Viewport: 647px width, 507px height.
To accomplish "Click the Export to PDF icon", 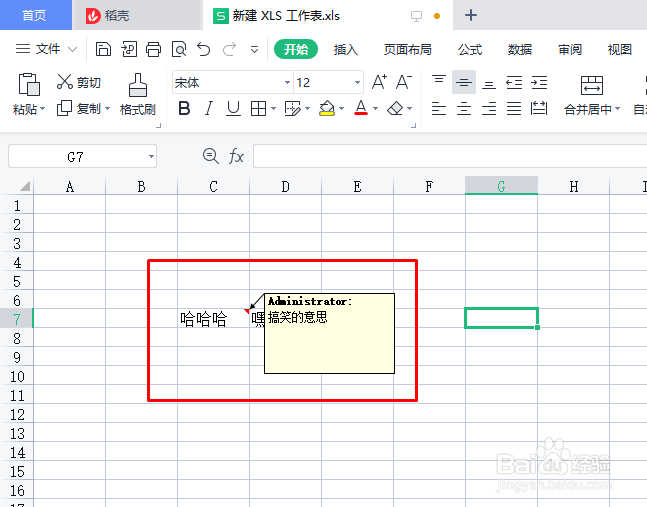I will point(129,49).
